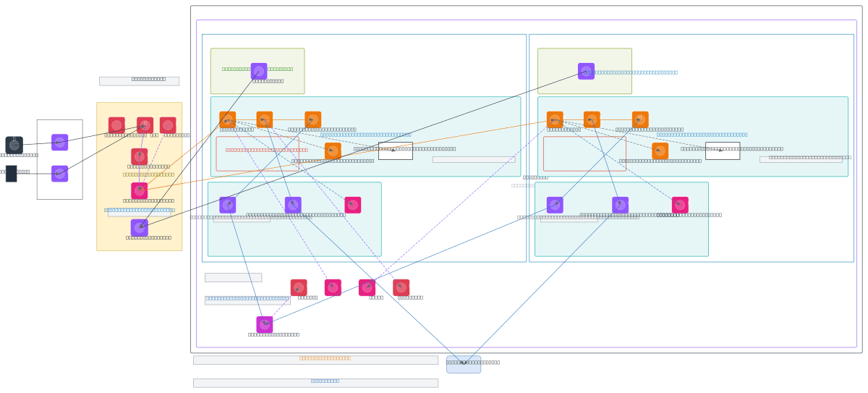Viewport: 868px width, 393px height.
Task: Click the leftmost red icon in the yellow panel
Action: (x=116, y=125)
